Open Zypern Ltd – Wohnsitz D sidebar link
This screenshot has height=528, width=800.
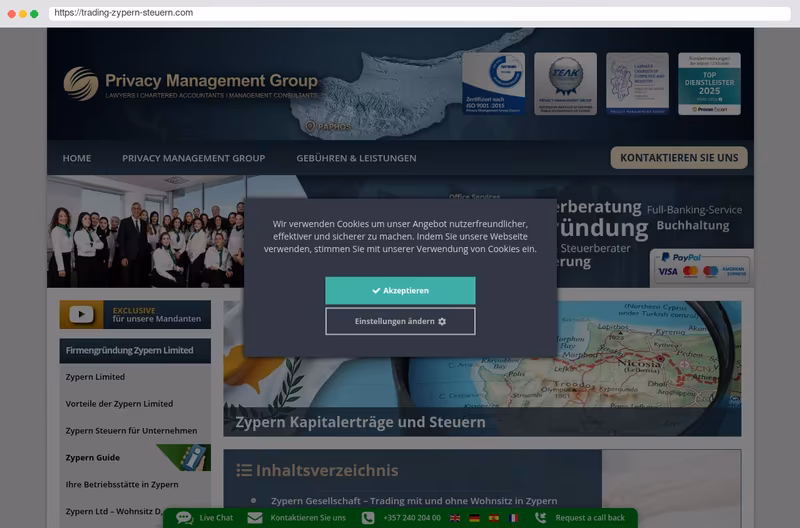113,511
